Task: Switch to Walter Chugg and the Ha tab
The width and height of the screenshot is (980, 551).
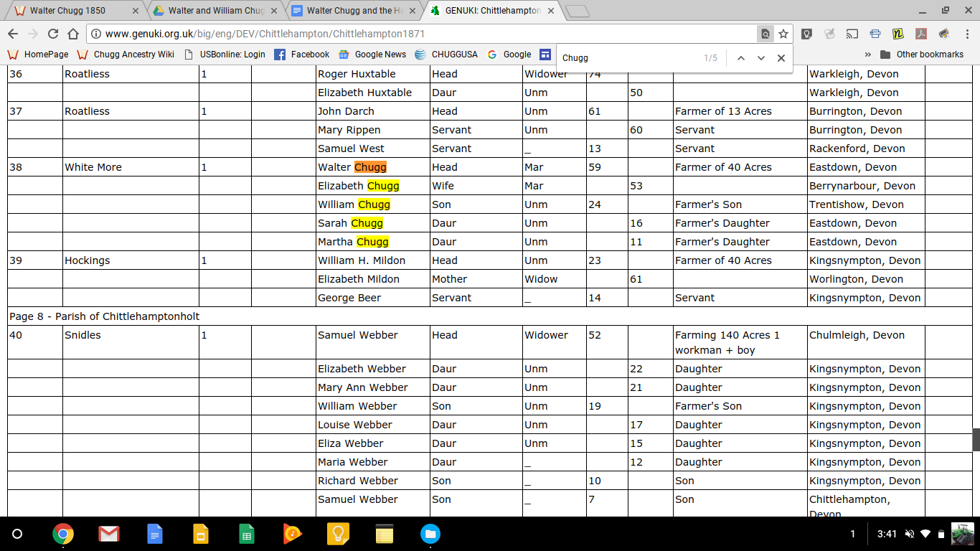Action: [355, 11]
